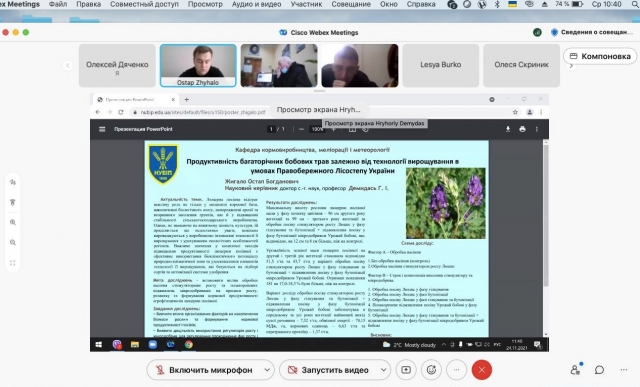Click Chrome icon in shared Windows taskbar
Viewport: 640px width, 387px height.
point(189,345)
